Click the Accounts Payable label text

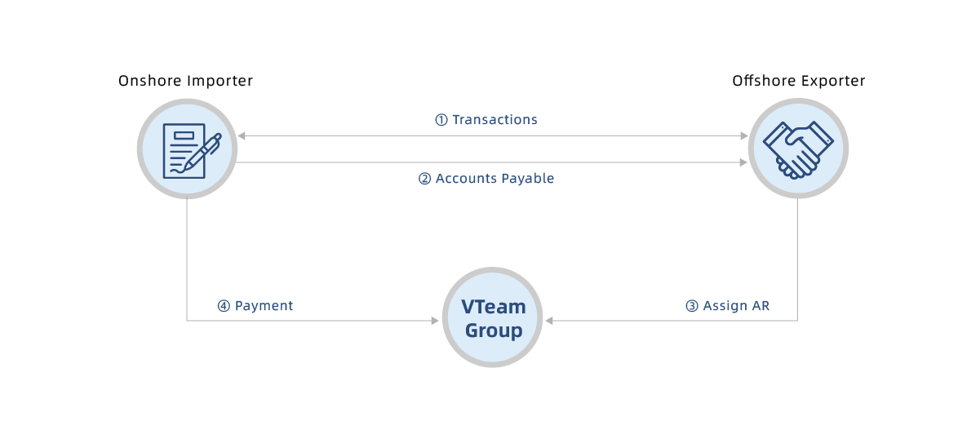(x=494, y=179)
